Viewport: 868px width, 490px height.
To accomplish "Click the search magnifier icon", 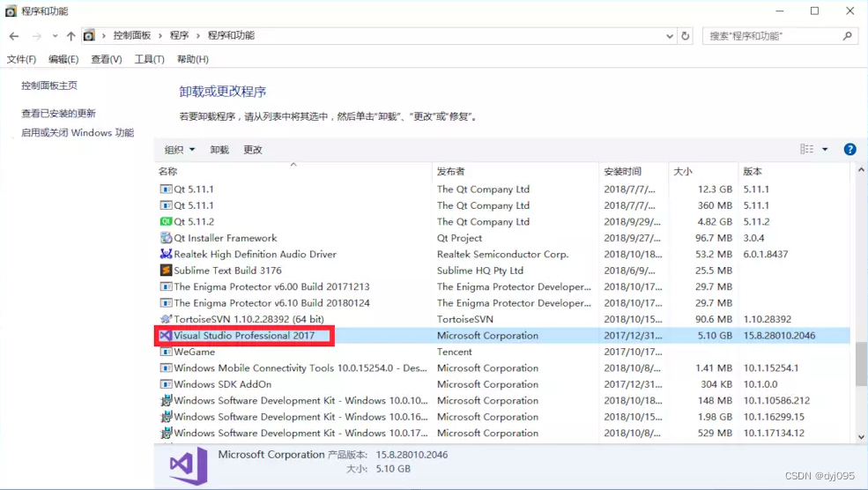I will [x=847, y=36].
